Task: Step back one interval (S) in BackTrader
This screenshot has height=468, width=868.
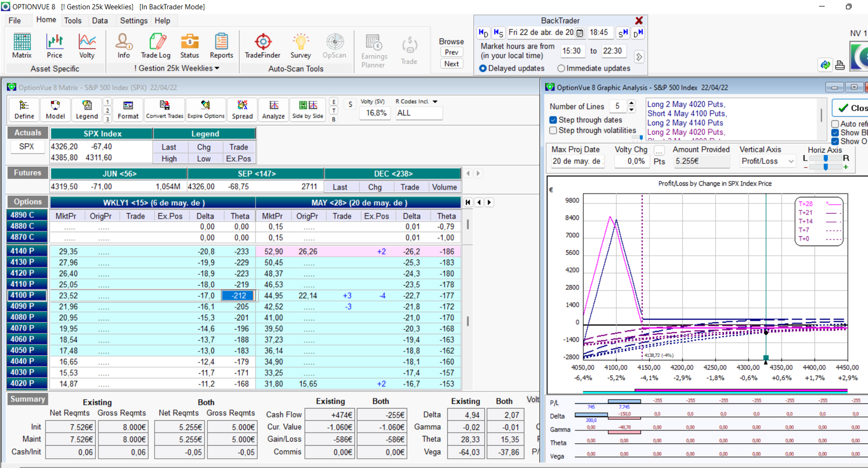Action: pyautogui.click(x=499, y=33)
